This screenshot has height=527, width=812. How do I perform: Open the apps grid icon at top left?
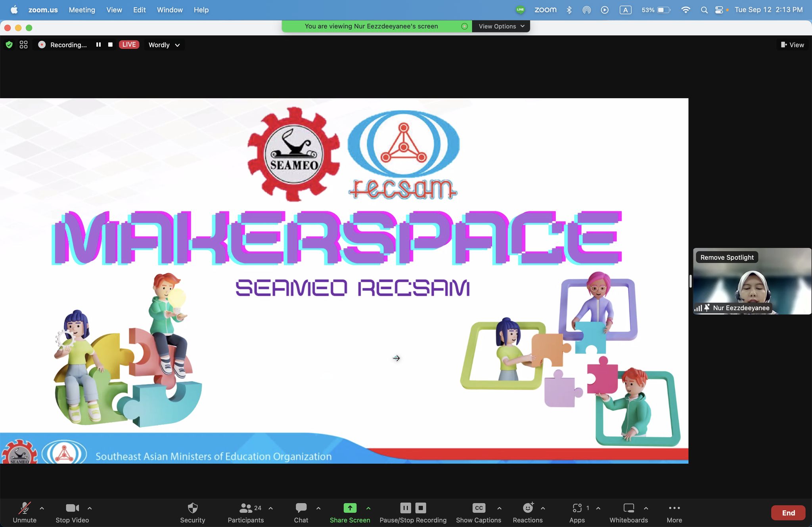tap(24, 45)
